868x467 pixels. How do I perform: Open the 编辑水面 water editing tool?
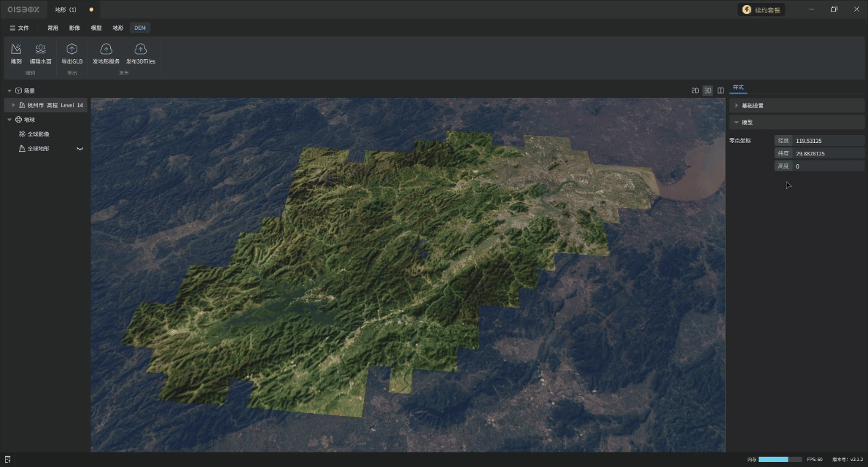(x=40, y=50)
